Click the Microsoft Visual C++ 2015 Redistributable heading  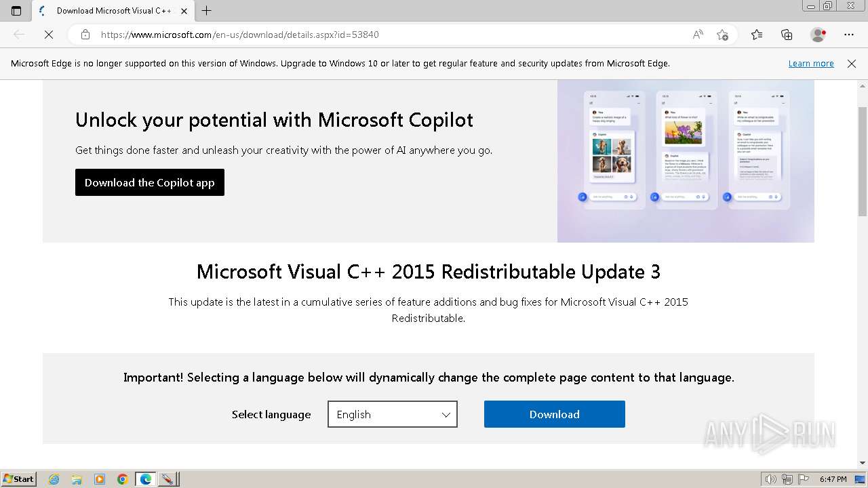[429, 272]
